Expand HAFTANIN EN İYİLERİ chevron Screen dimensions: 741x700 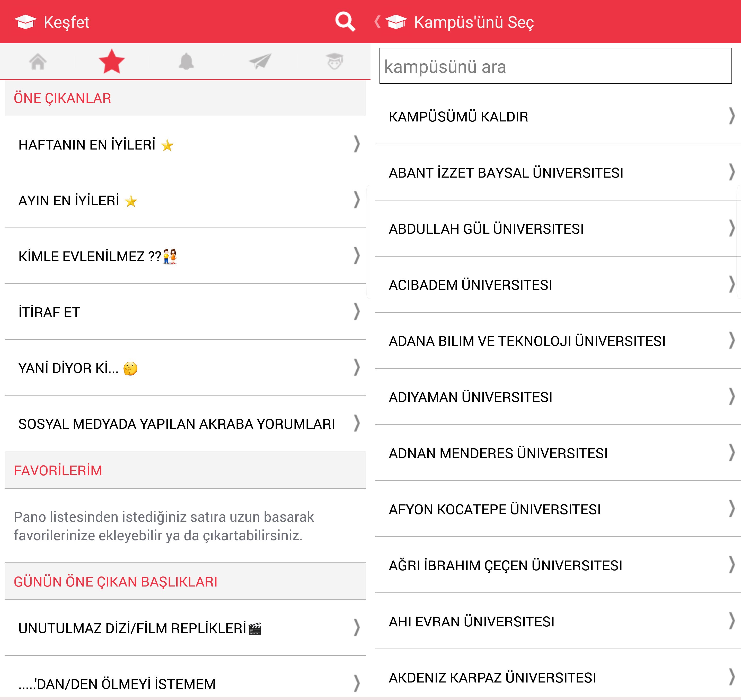[x=357, y=144]
